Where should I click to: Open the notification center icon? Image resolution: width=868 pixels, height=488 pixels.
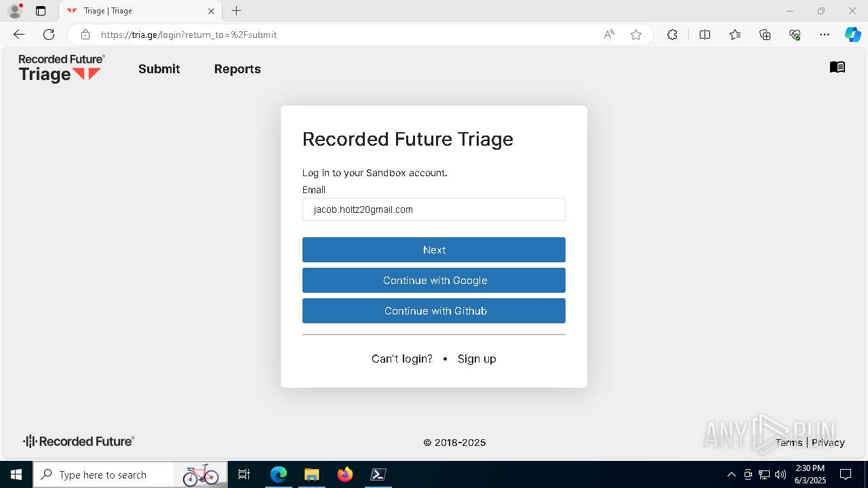point(846,474)
